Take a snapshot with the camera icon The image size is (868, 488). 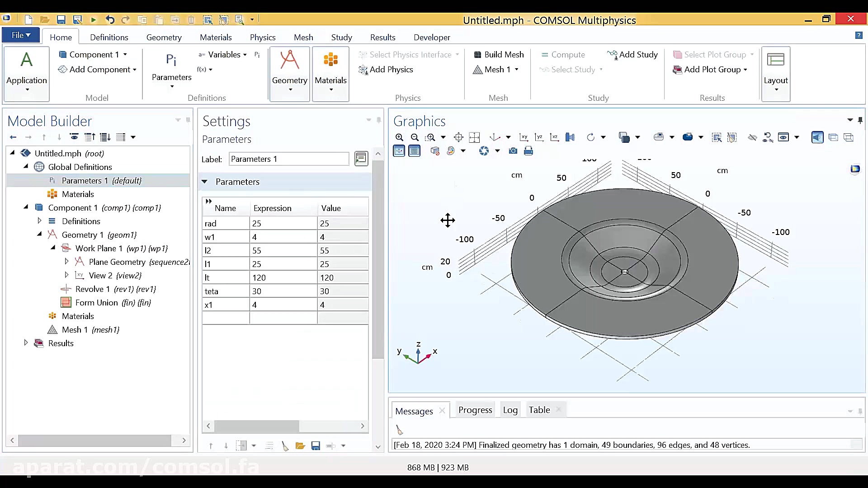coord(513,151)
